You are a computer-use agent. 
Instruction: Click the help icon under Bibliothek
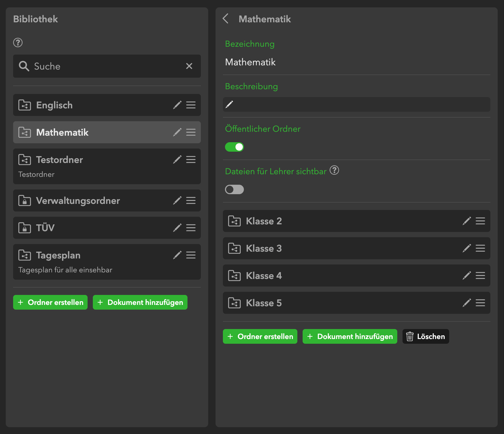[18, 43]
